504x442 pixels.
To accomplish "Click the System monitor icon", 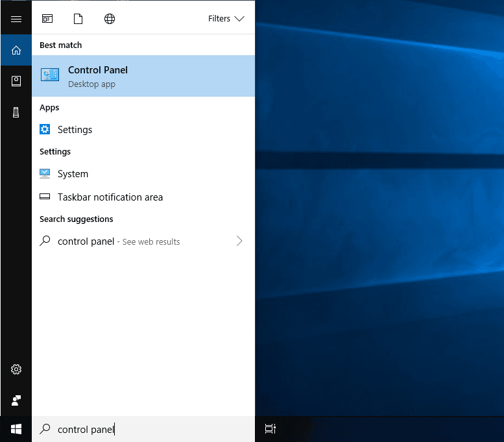I will [x=45, y=173].
